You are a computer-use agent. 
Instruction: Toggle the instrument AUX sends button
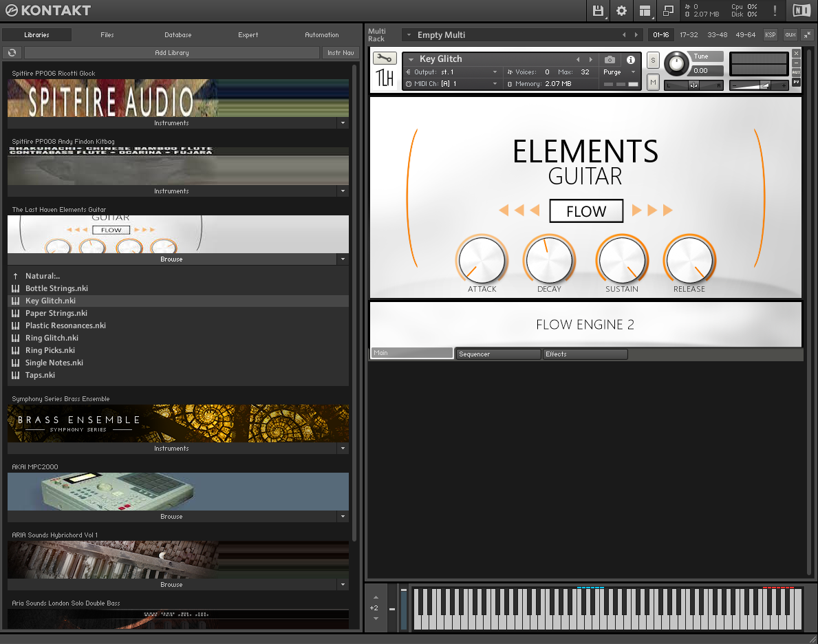pos(796,72)
